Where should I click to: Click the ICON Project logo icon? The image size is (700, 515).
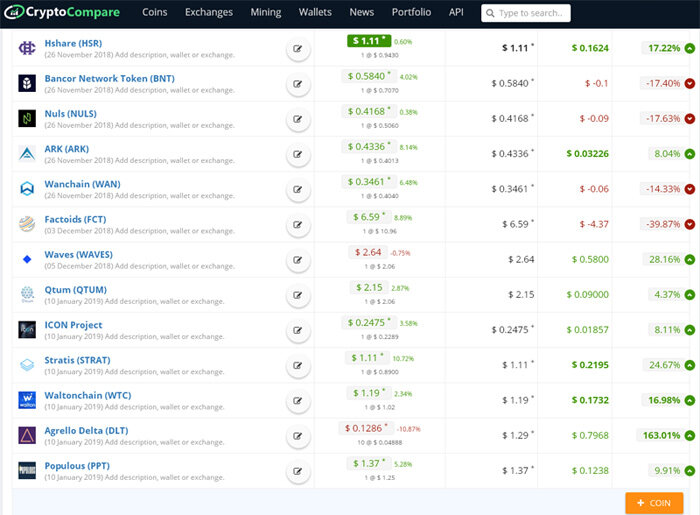27,329
